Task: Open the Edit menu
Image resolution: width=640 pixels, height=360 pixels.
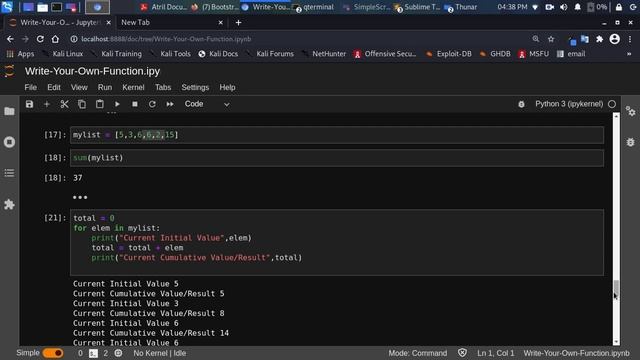Action: coord(54,87)
